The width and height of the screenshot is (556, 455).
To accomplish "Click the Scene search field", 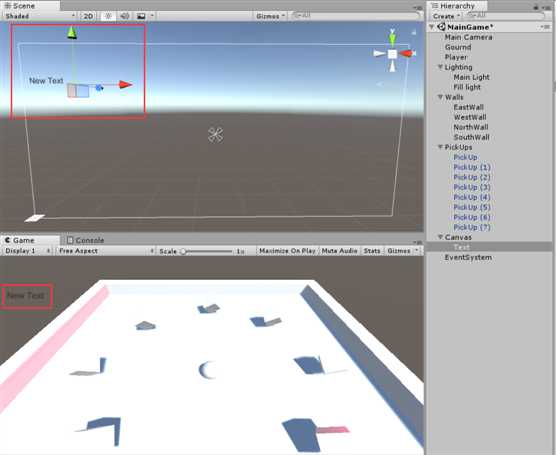I will click(x=355, y=16).
